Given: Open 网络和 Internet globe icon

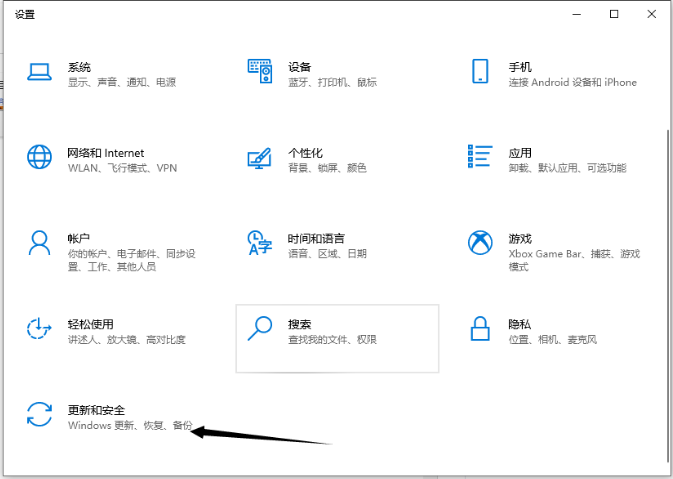Looking at the screenshot, I should (x=39, y=158).
